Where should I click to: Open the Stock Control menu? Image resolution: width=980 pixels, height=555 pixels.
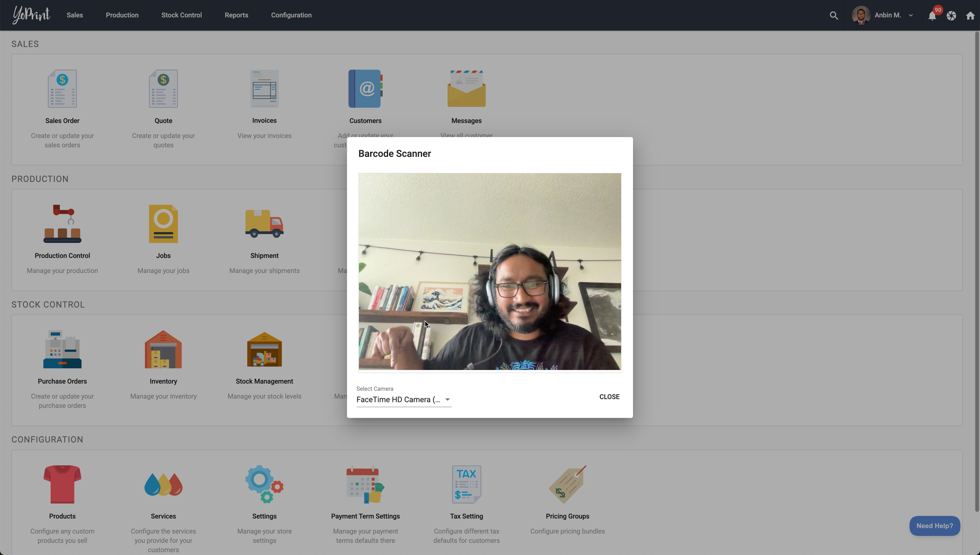[181, 15]
